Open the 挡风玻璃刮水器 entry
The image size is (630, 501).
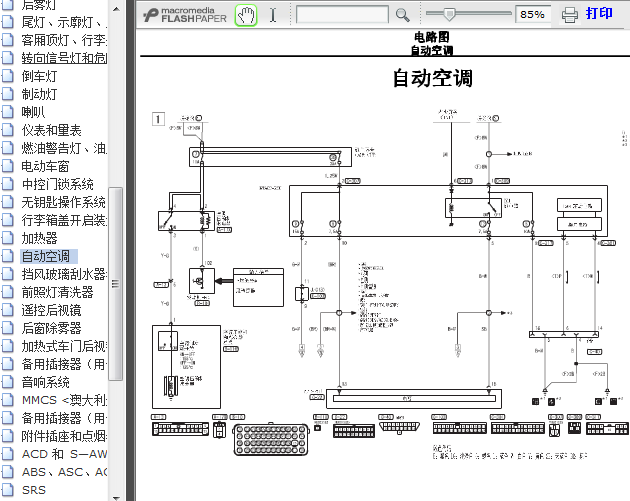(x=64, y=274)
